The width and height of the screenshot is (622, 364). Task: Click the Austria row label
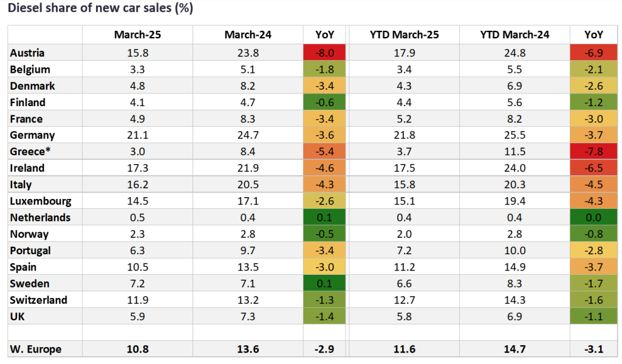(27, 53)
